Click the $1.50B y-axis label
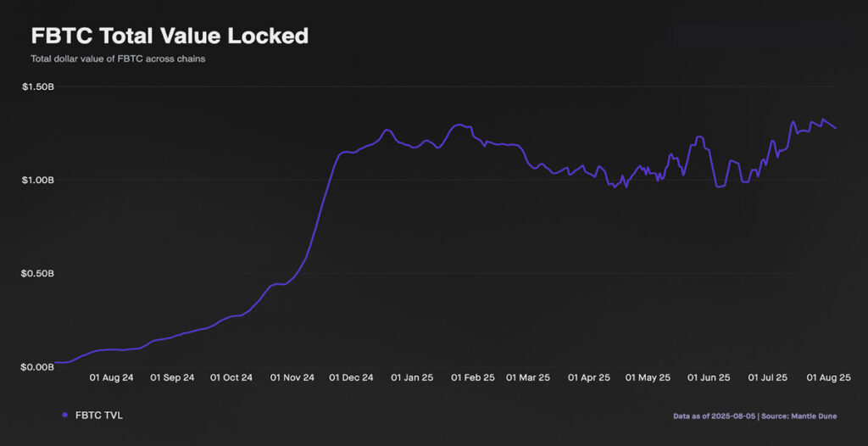The height and width of the screenshot is (446, 868). [37, 87]
